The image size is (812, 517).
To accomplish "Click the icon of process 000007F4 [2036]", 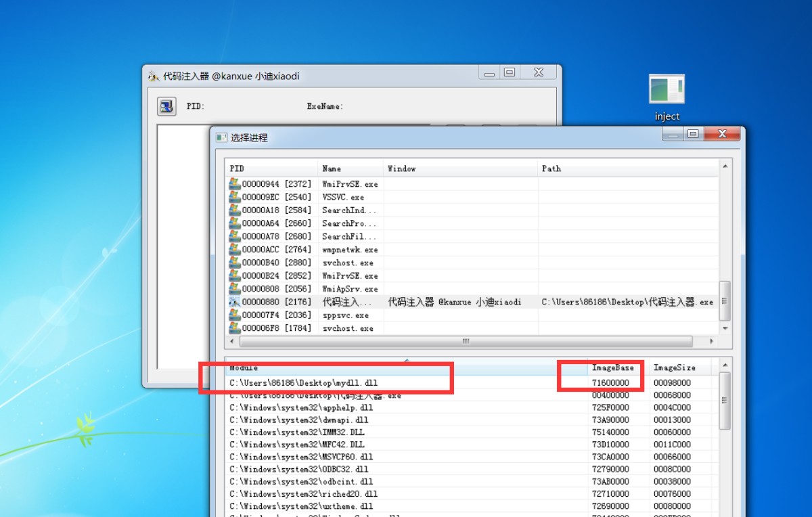I will pyautogui.click(x=235, y=315).
